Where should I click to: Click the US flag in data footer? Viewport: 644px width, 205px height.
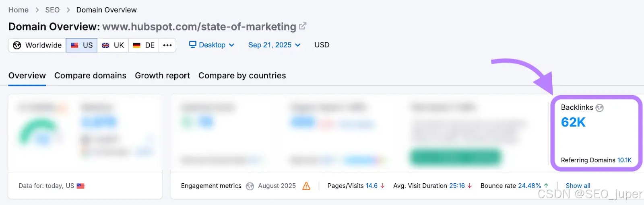coord(80,186)
